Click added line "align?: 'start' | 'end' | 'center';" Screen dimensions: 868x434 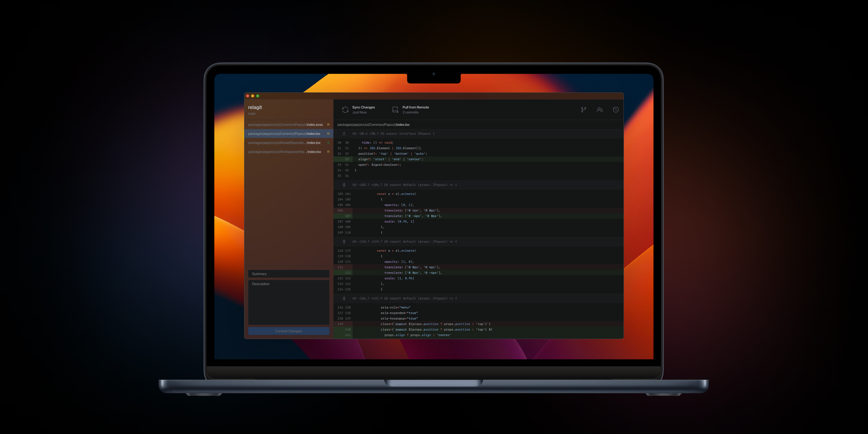pyautogui.click(x=479, y=159)
